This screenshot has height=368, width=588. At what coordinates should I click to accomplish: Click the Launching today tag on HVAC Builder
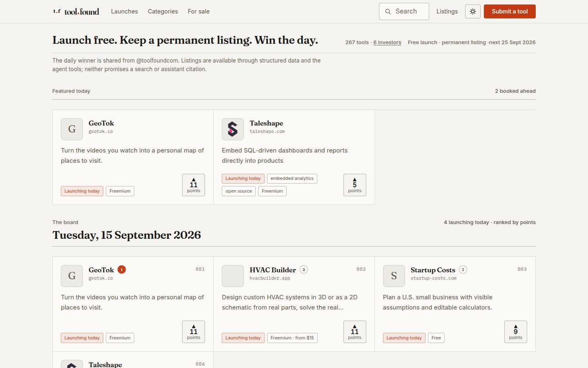tap(243, 338)
